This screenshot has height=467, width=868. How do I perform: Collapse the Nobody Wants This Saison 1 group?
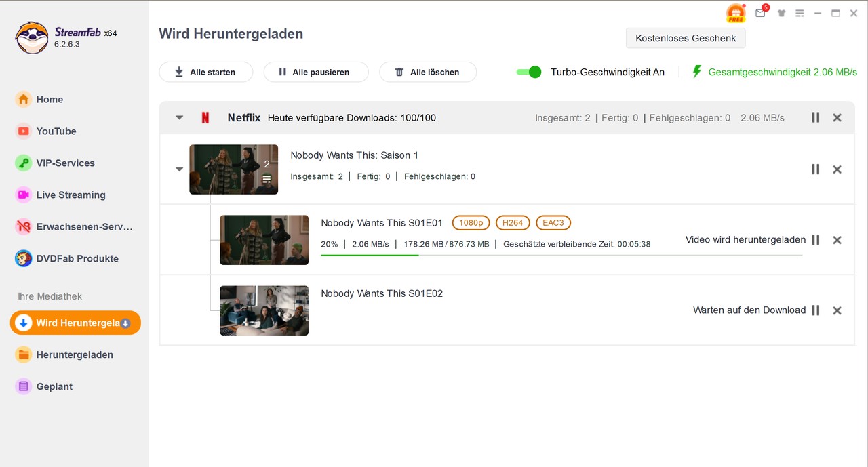[x=179, y=169]
